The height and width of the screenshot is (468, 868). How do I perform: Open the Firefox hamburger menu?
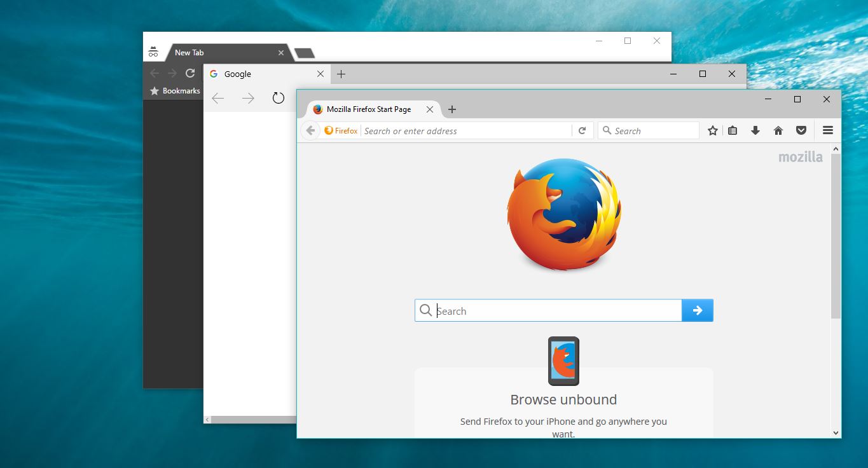click(x=827, y=130)
